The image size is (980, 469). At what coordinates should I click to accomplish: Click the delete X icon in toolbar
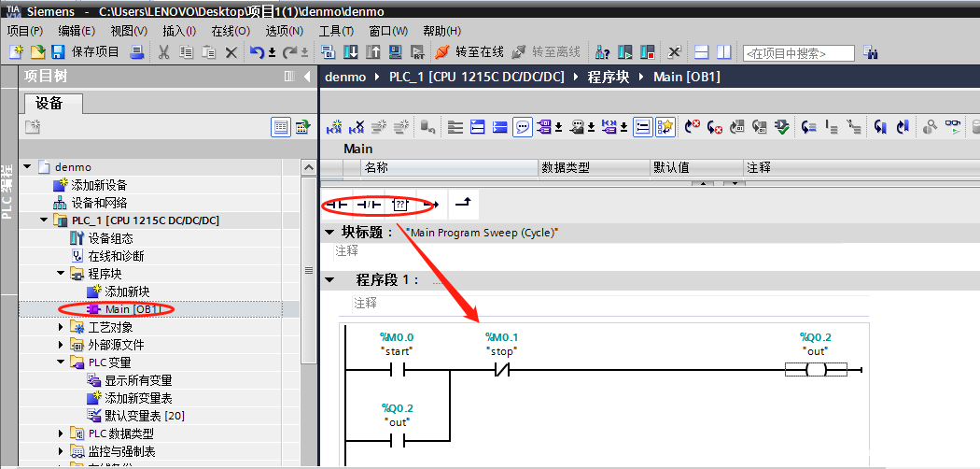click(231, 51)
